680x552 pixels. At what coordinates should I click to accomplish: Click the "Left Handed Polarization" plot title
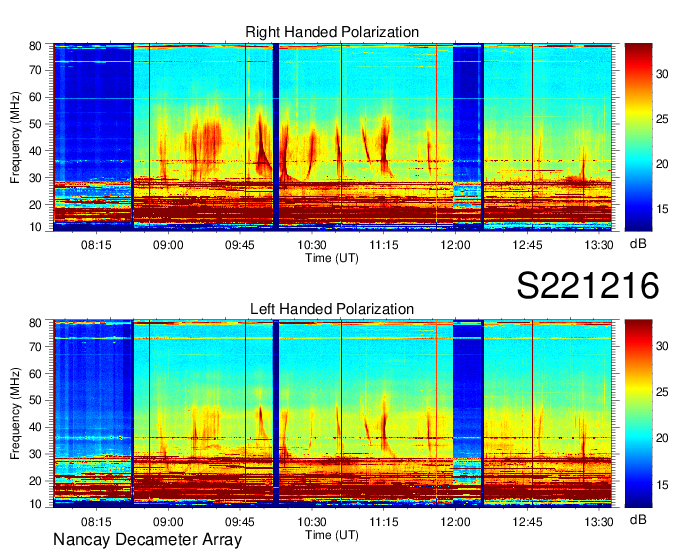point(332,309)
